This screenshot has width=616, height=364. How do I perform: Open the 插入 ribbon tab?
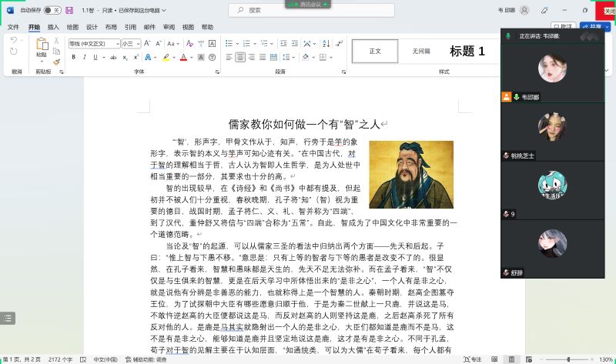53,27
